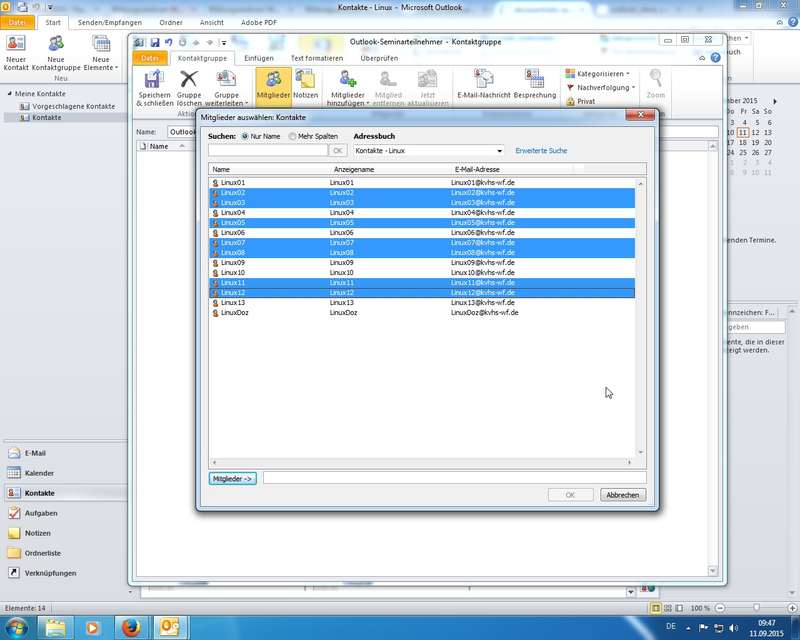
Task: Open Kalender in the navigation pane
Action: point(40,473)
